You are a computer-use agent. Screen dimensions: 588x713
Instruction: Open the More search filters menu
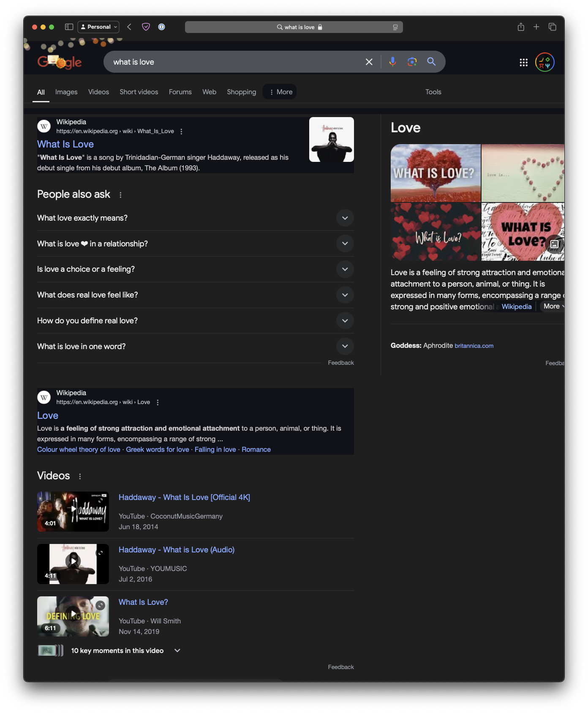(x=280, y=92)
